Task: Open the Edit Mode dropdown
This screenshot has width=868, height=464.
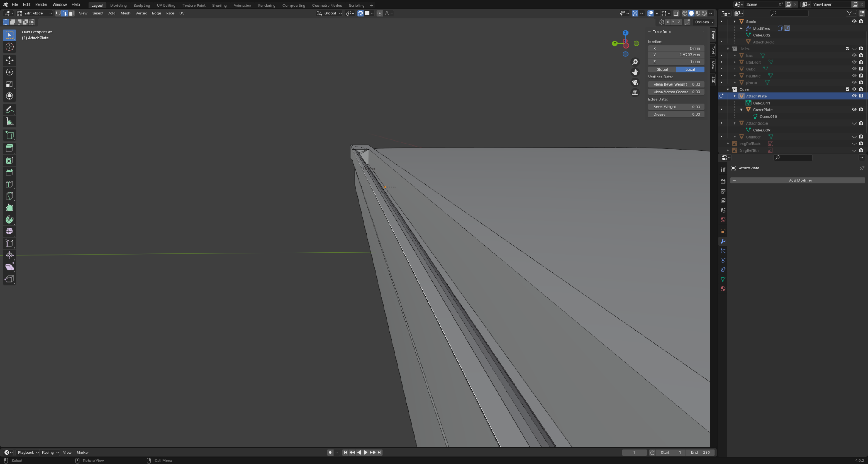Action: point(34,13)
